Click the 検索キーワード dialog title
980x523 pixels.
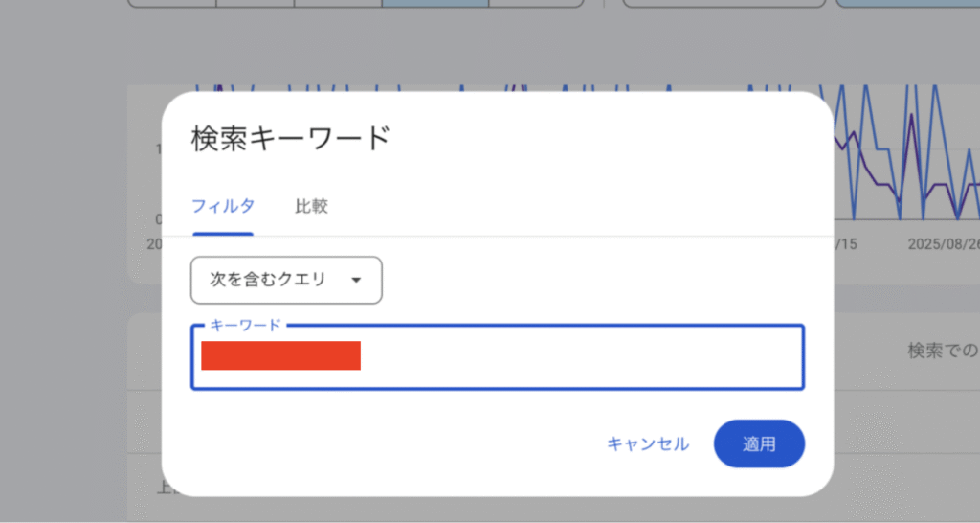coord(290,138)
